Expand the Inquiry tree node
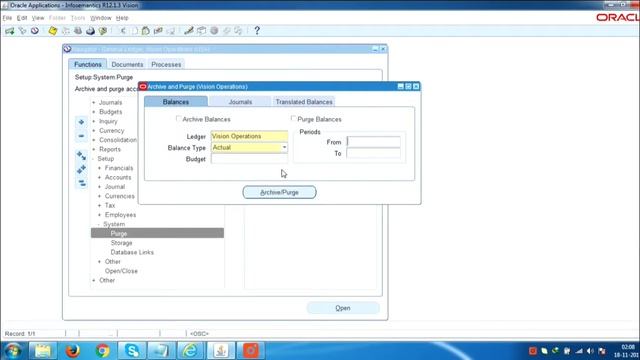Viewport: 640px width, 360px height. point(93,121)
